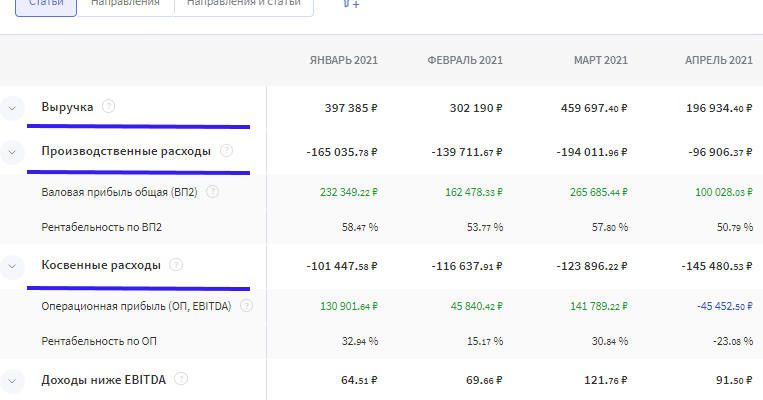Open help icon for Доходы ниже EBITDA
Image resolution: width=763 pixels, height=400 pixels.
pyautogui.click(x=182, y=379)
